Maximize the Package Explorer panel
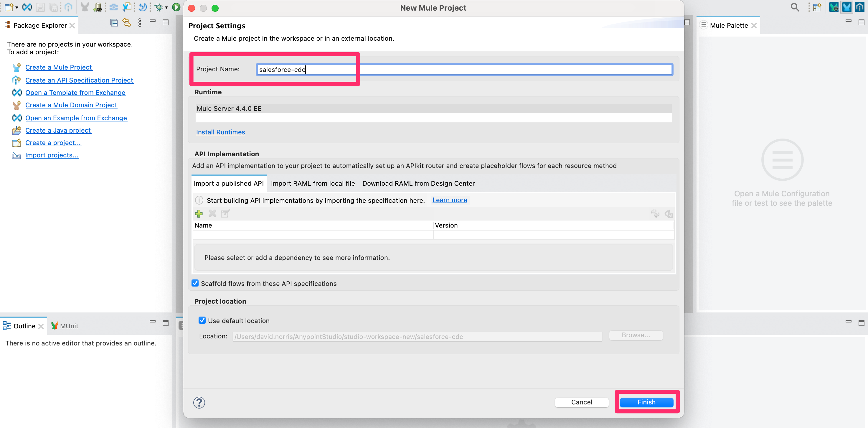868x428 pixels. pyautogui.click(x=166, y=22)
